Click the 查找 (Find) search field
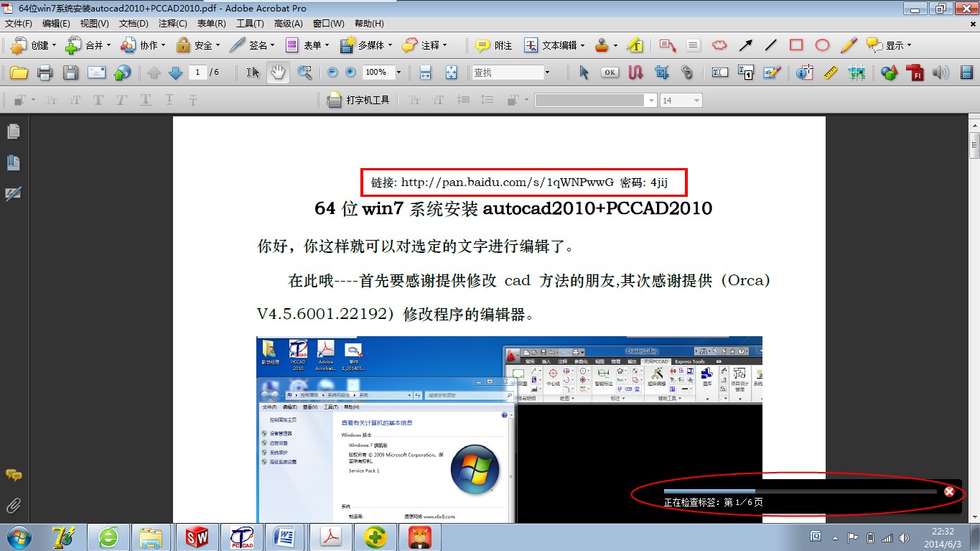 pos(508,73)
